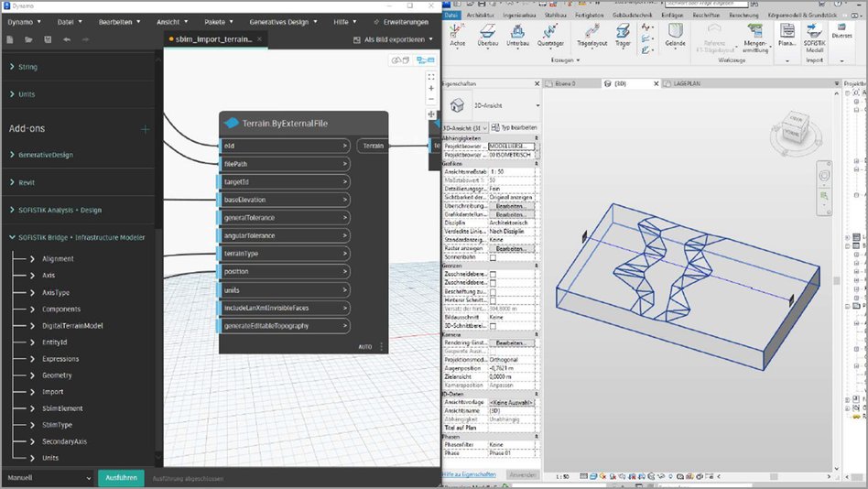Open the Manuell run mode dropdown

click(x=49, y=478)
